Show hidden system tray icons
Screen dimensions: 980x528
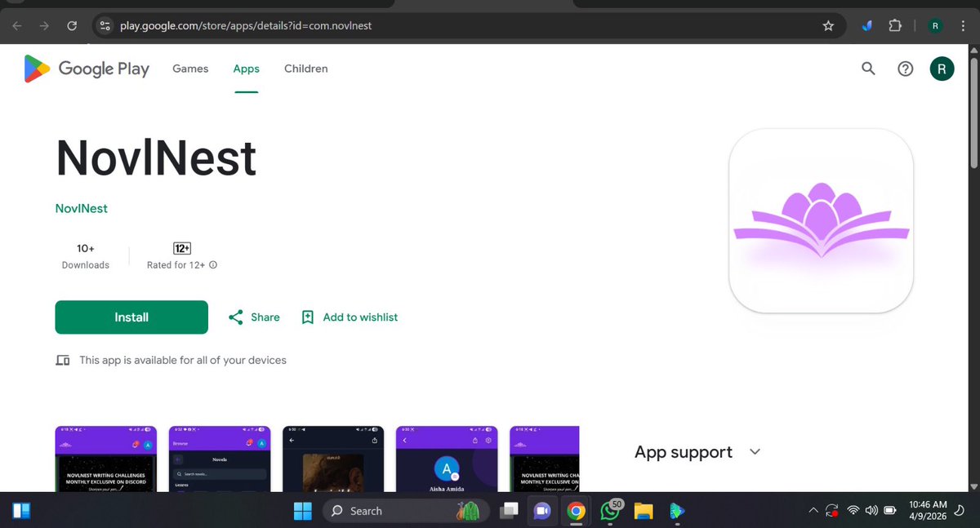click(x=813, y=511)
